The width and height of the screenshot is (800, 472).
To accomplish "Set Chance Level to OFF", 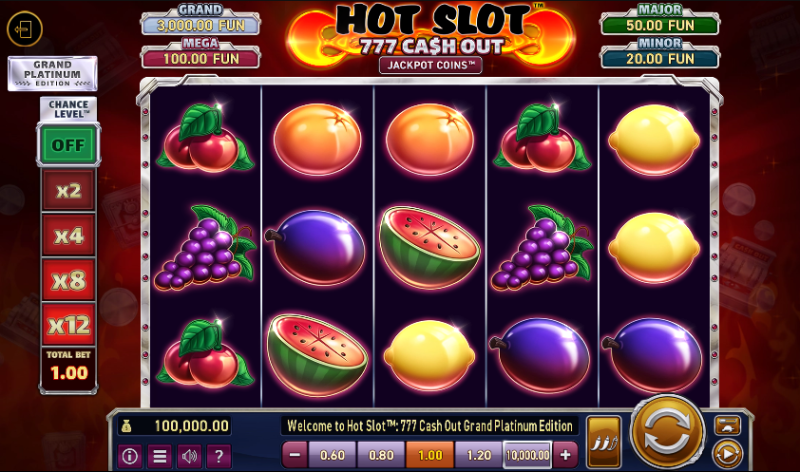I will pyautogui.click(x=68, y=145).
